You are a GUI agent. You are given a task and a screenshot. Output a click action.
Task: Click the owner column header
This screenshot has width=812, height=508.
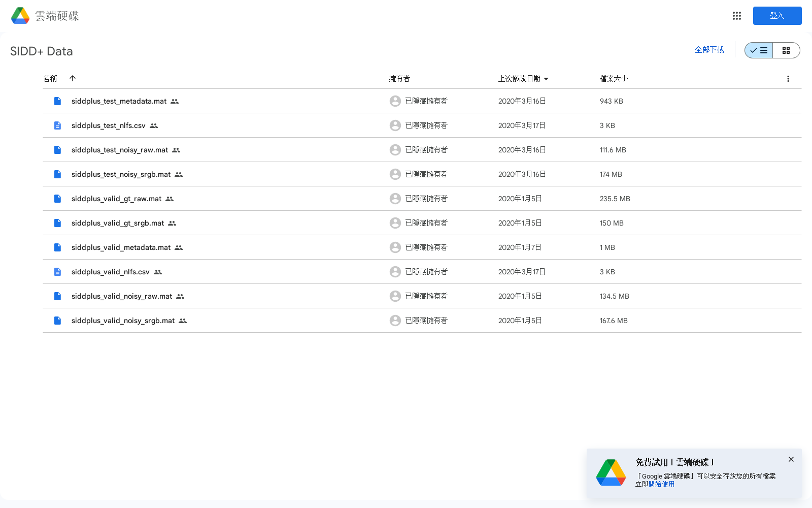coord(399,79)
